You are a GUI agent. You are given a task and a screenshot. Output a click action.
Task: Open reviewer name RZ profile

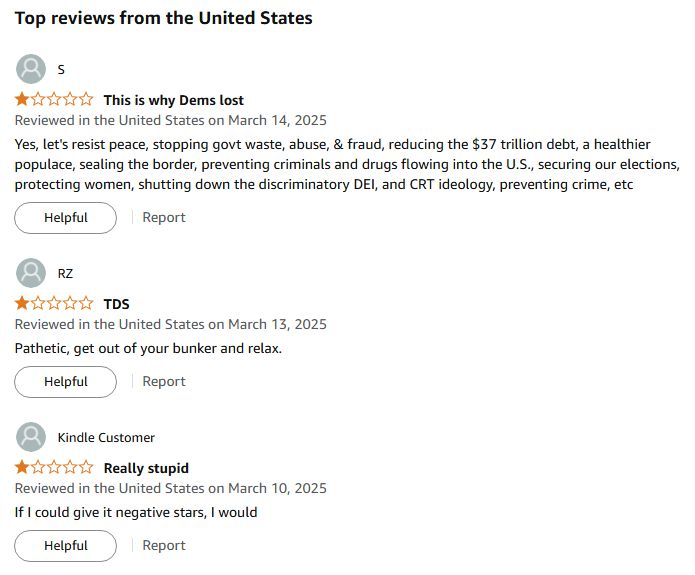(65, 274)
